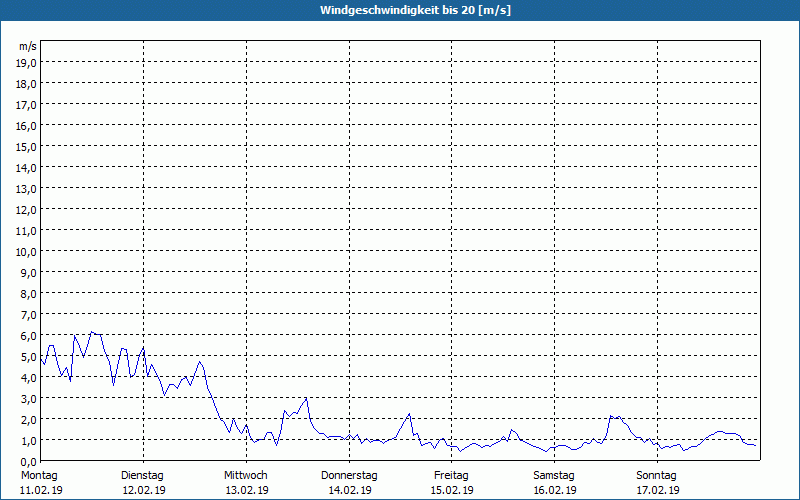Select the 'Sonntag' day label
This screenshot has width=800, height=500.
[656, 476]
